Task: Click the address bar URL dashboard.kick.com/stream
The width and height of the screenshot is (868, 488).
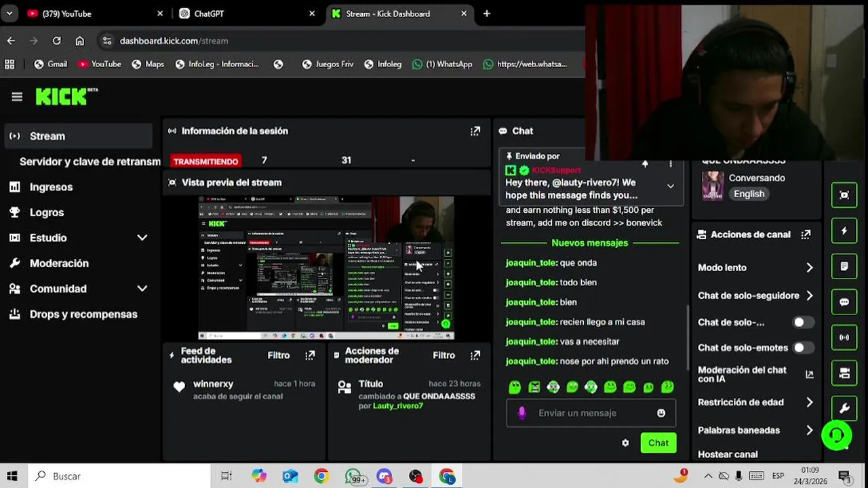Action: click(174, 41)
